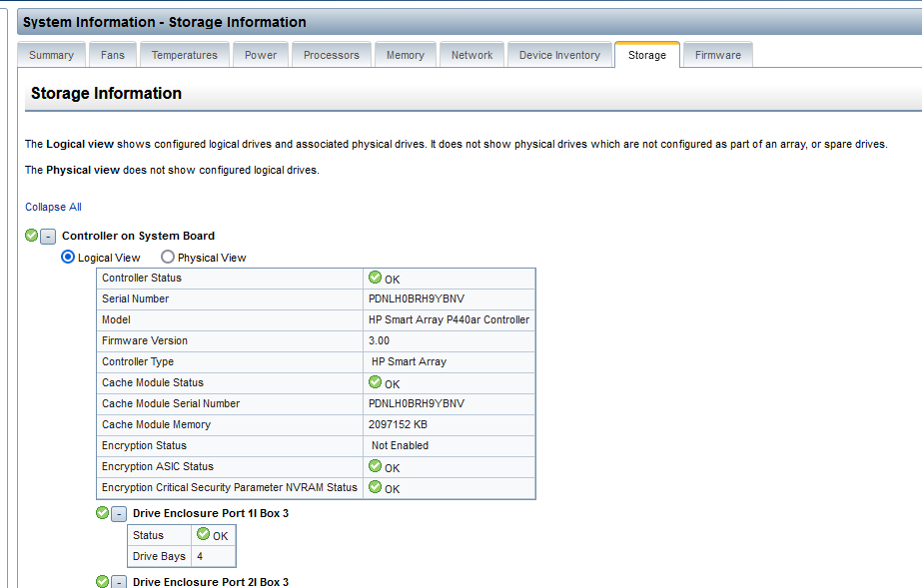The image size is (922, 588).
Task: Click Drive Enclosure Port 2I status icon
Action: pyautogui.click(x=103, y=582)
